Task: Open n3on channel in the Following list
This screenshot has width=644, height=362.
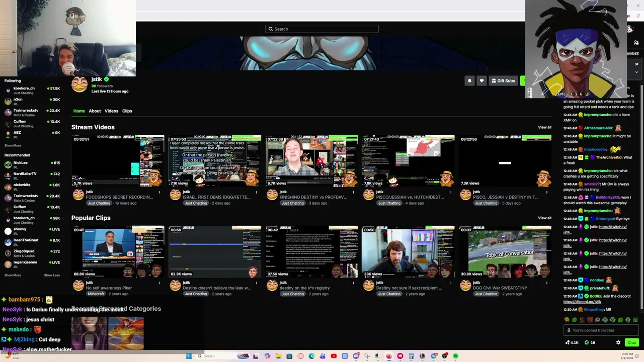Action: click(x=32, y=102)
